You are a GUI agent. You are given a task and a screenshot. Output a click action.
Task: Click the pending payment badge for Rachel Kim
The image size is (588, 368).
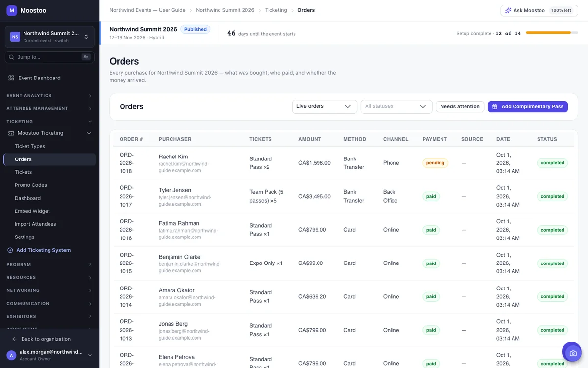435,163
